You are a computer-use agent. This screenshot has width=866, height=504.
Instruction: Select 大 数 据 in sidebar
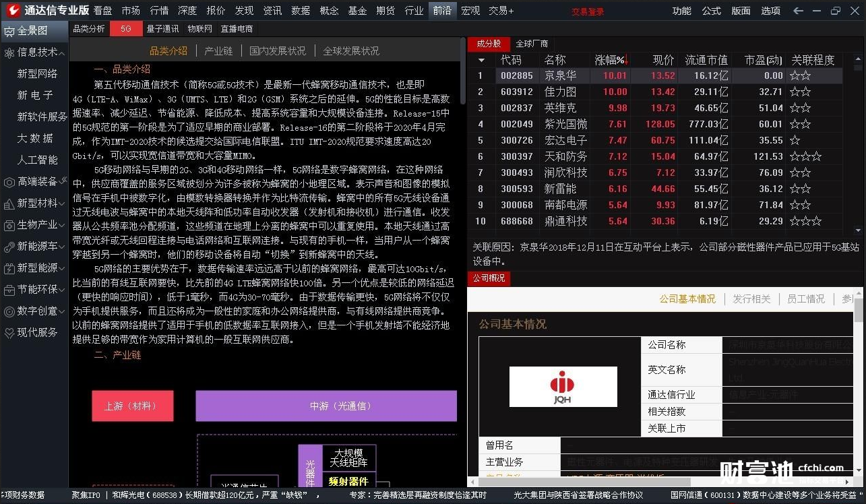(35, 139)
